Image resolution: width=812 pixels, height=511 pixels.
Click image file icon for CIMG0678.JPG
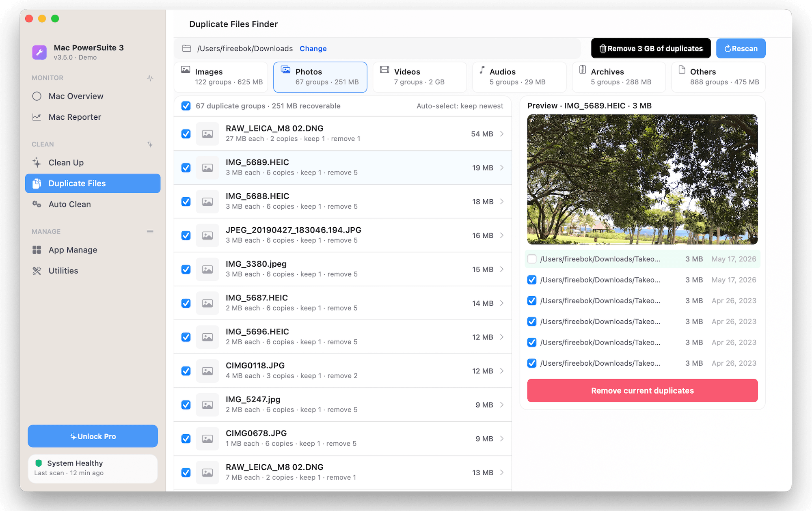click(207, 439)
